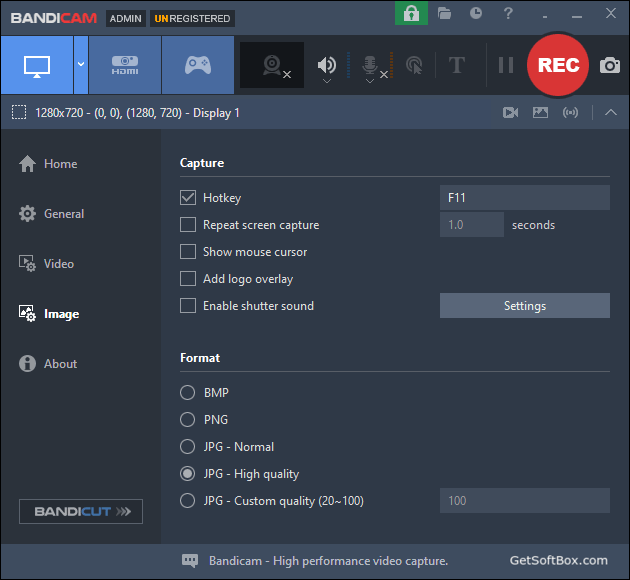Viewport: 630px width, 580px height.
Task: Take a screenshot with the camera icon
Action: pos(610,65)
